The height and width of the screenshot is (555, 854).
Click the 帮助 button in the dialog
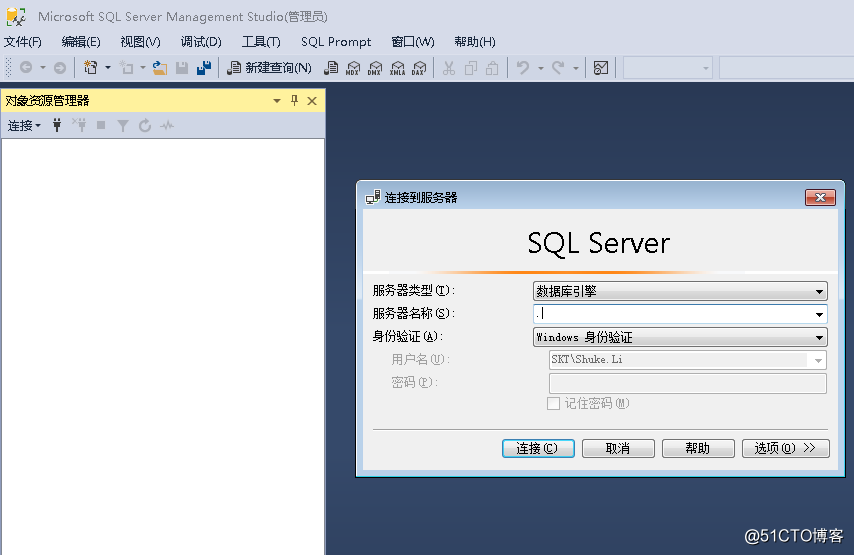(x=698, y=448)
